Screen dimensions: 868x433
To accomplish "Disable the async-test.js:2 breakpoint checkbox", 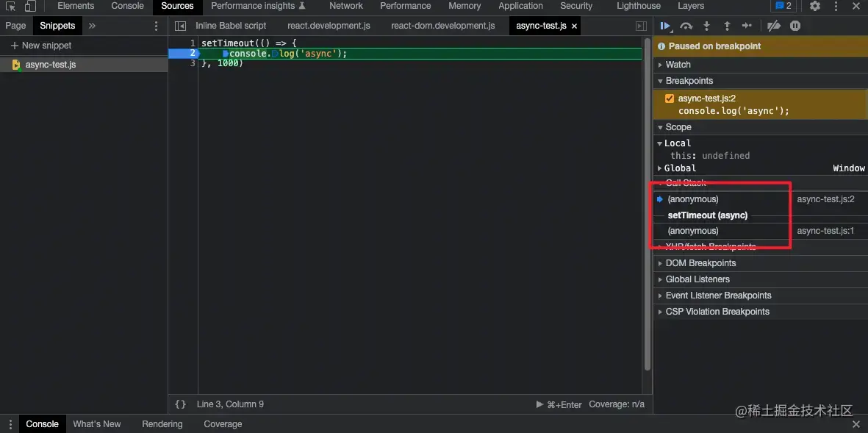I will (x=670, y=99).
